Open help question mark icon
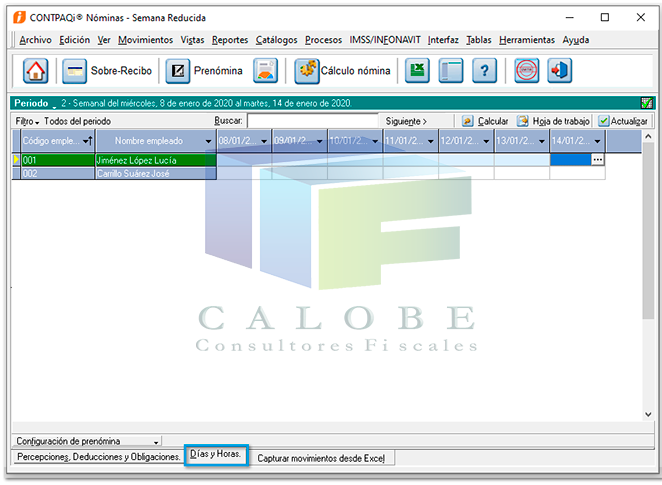 point(485,70)
